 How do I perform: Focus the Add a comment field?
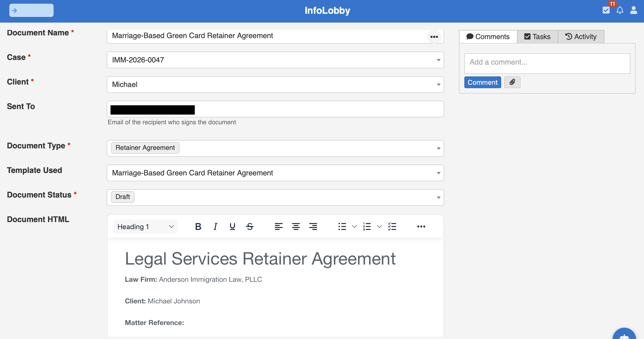[547, 63]
